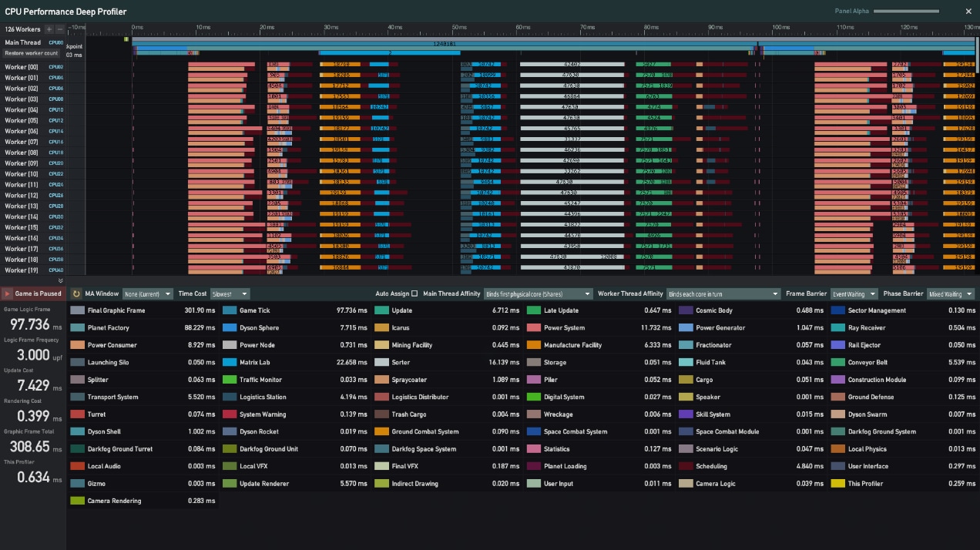Select the Worker [05] row label
The image size is (980, 550).
pyautogui.click(x=23, y=120)
